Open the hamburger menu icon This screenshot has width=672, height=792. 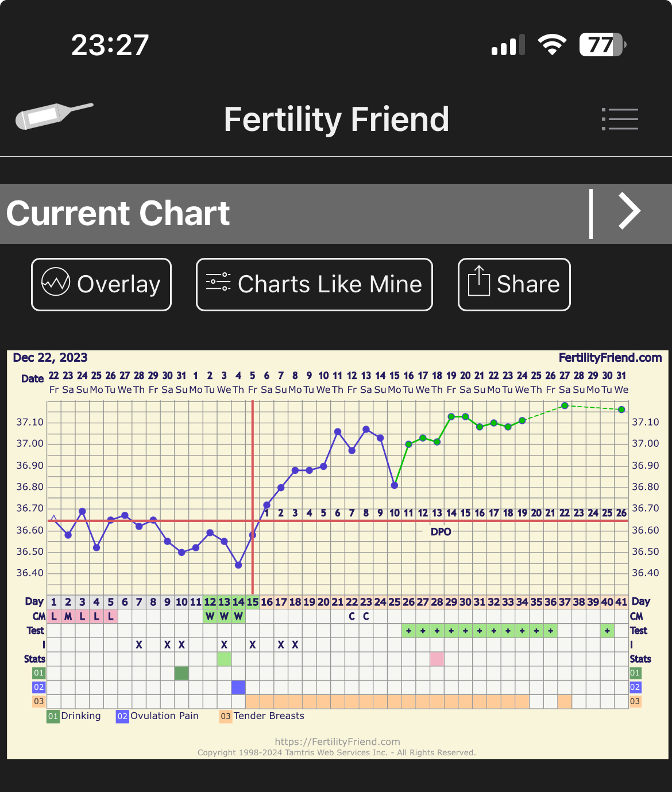(x=620, y=119)
